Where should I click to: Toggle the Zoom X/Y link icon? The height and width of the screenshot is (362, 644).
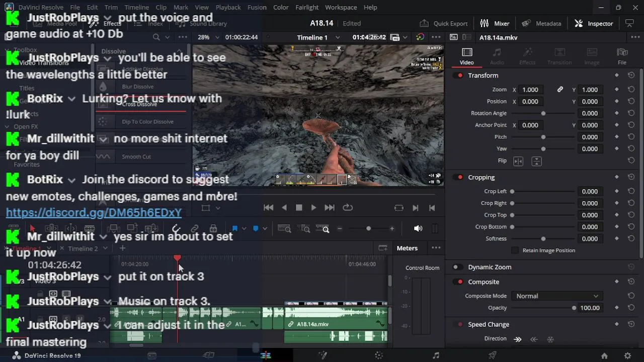click(560, 89)
